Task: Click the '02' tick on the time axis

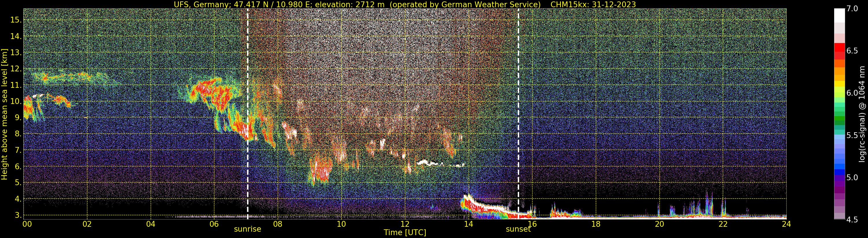Action: (x=87, y=224)
